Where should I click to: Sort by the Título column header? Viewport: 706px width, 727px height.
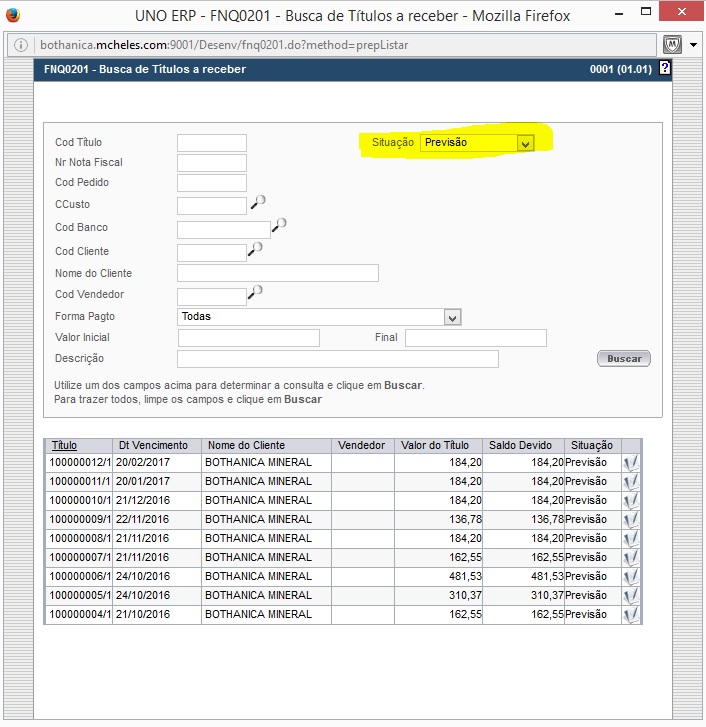(x=64, y=445)
